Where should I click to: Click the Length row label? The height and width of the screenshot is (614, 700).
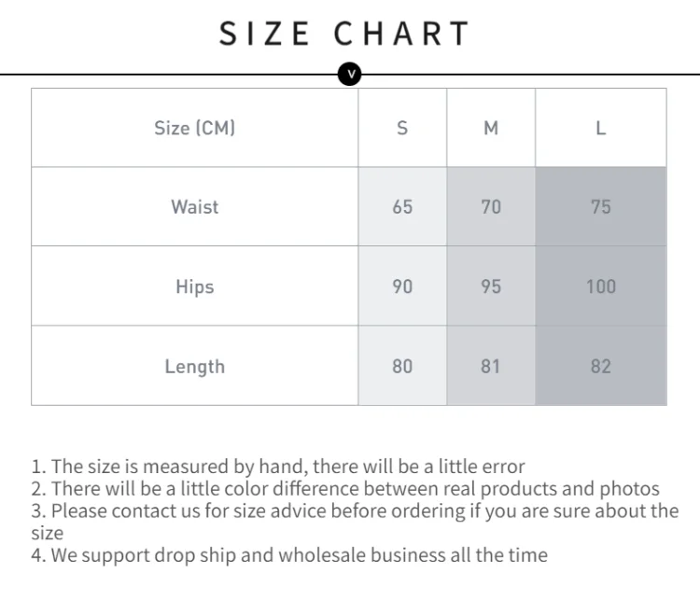195,366
